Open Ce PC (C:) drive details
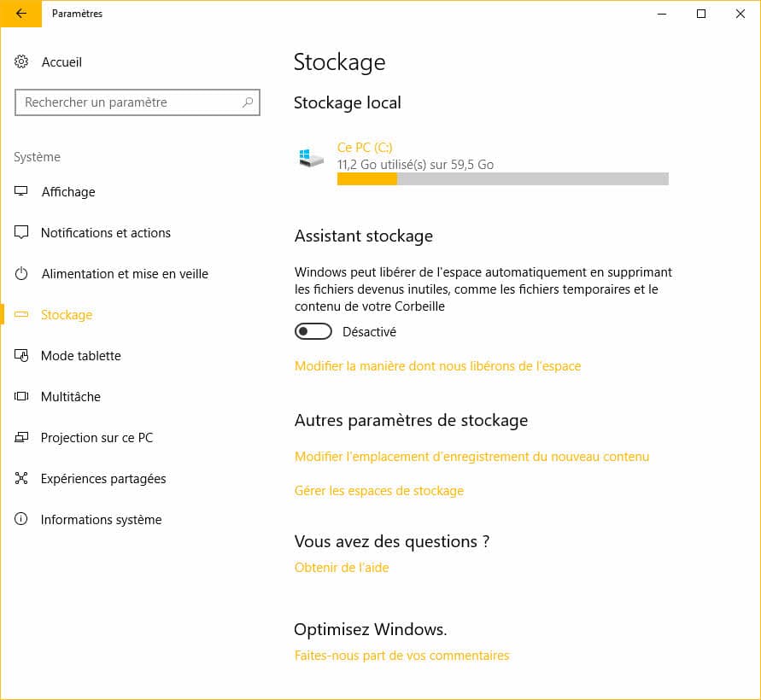Screen dimensions: 761x700 (365, 148)
